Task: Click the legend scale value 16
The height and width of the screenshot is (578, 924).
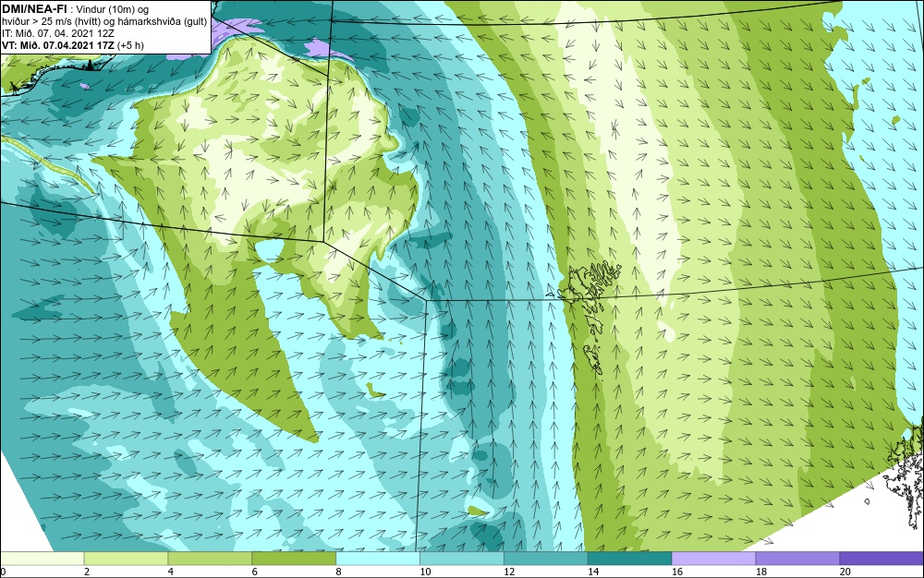Action: click(x=677, y=572)
